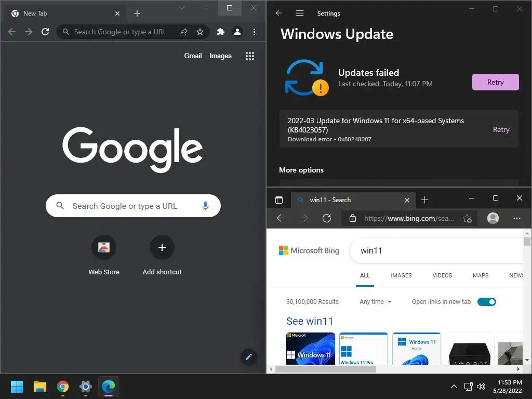Open a new tab in Edge
The width and height of the screenshot is (532, 399).
pyautogui.click(x=424, y=200)
